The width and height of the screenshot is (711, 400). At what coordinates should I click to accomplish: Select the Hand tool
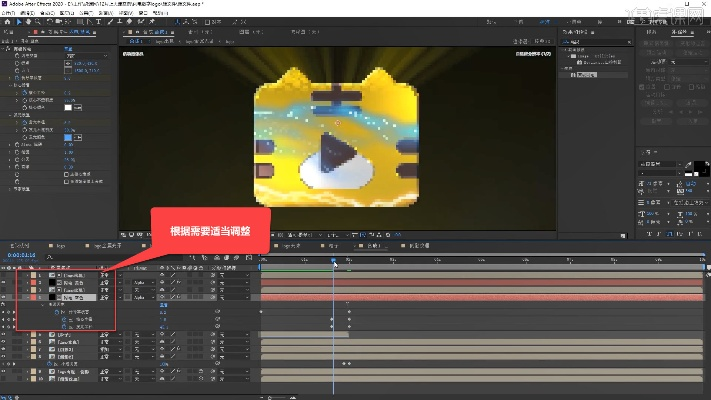click(x=29, y=22)
